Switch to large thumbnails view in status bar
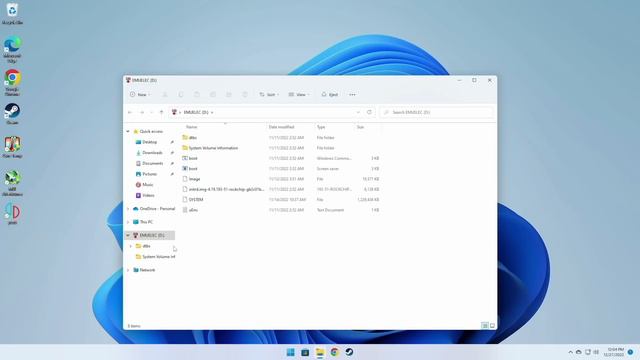Viewport: 640px width, 360px height. [x=492, y=326]
